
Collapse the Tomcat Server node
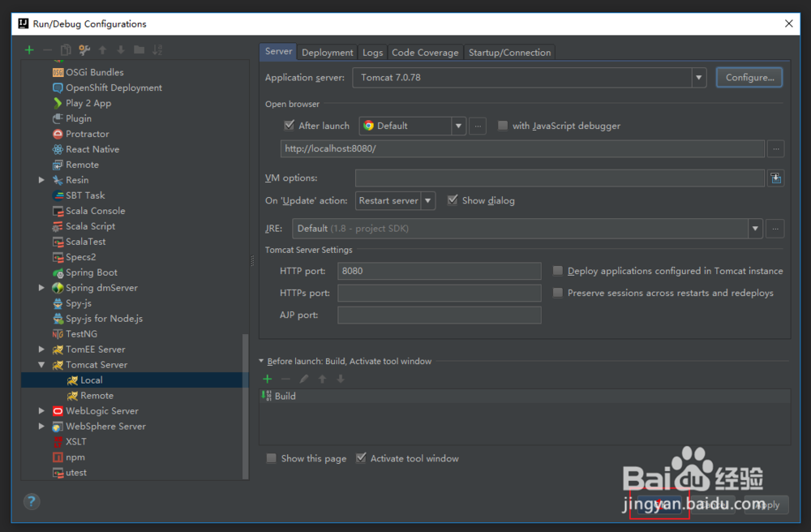[x=41, y=364]
